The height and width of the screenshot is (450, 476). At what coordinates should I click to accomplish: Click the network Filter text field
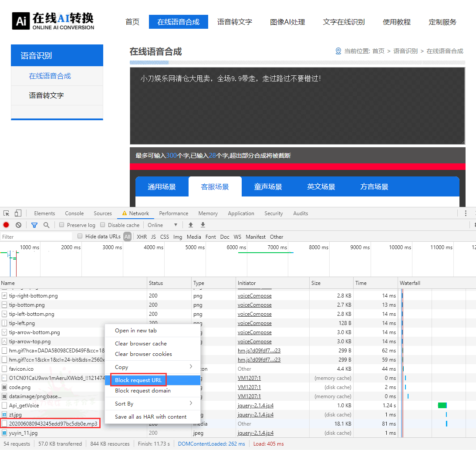(36, 237)
